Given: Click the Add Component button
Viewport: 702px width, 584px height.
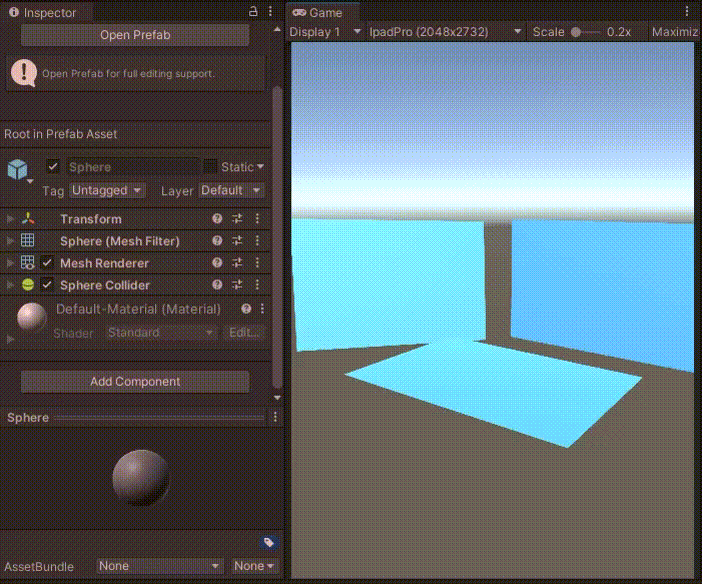Looking at the screenshot, I should tap(135, 382).
